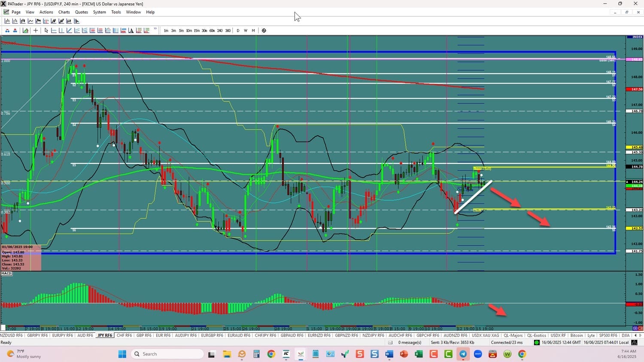Screen dimensions: 644x362
Task: Open Telegram from the Windows taskbar
Action: click(463, 354)
